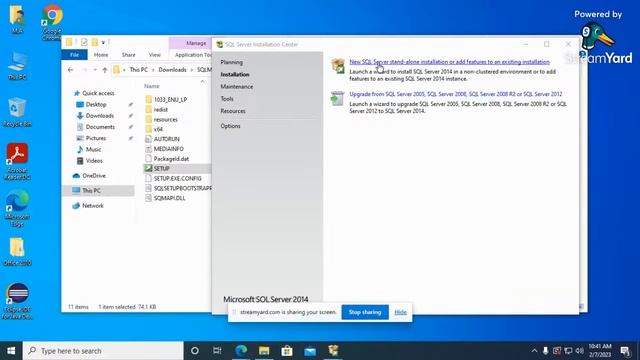Screen dimensions: 640x360
Task: Select resources folder
Action: click(x=166, y=119)
